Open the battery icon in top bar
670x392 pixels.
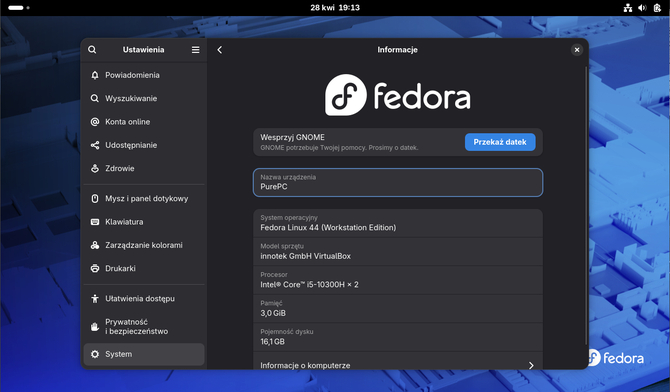click(x=657, y=8)
